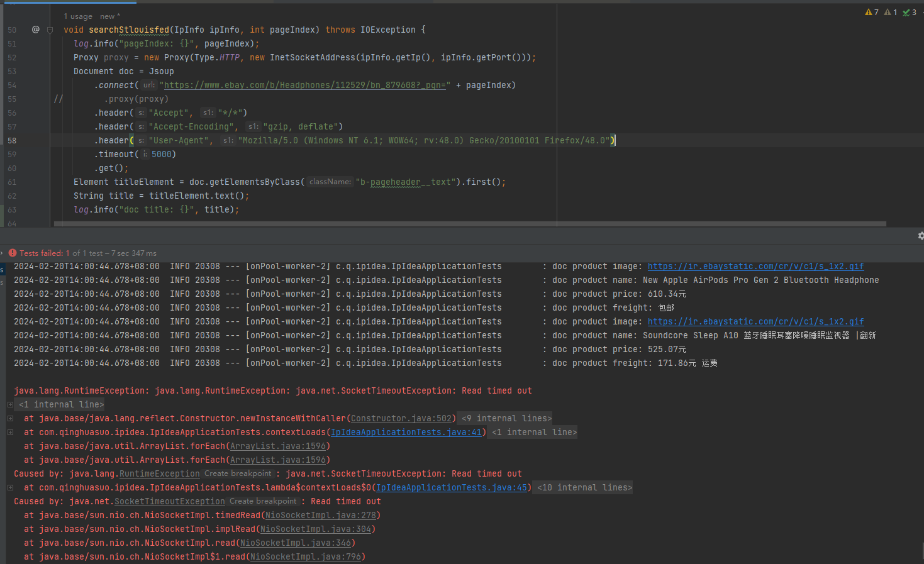Expand the fold marker beside the contextLoads stack line
The image size is (924, 564).
tap(10, 432)
